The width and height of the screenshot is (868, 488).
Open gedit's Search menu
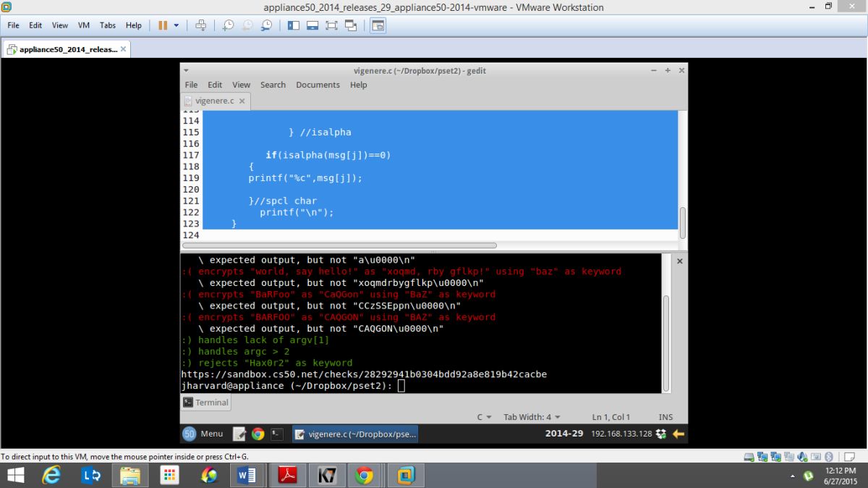273,85
